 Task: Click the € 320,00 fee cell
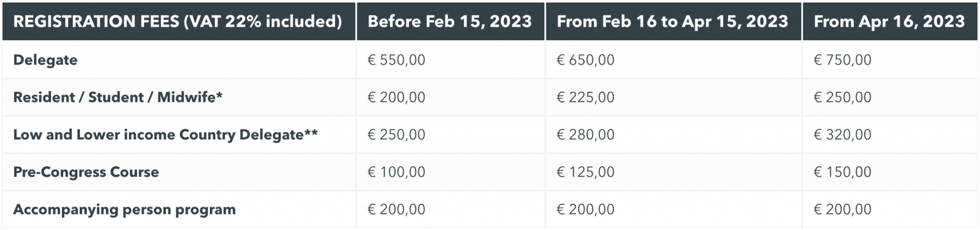click(843, 134)
